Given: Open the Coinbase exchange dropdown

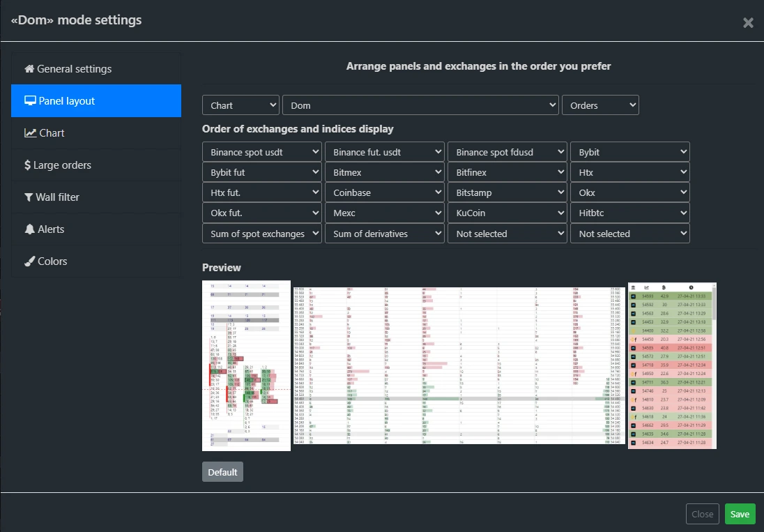Looking at the screenshot, I should (x=384, y=192).
